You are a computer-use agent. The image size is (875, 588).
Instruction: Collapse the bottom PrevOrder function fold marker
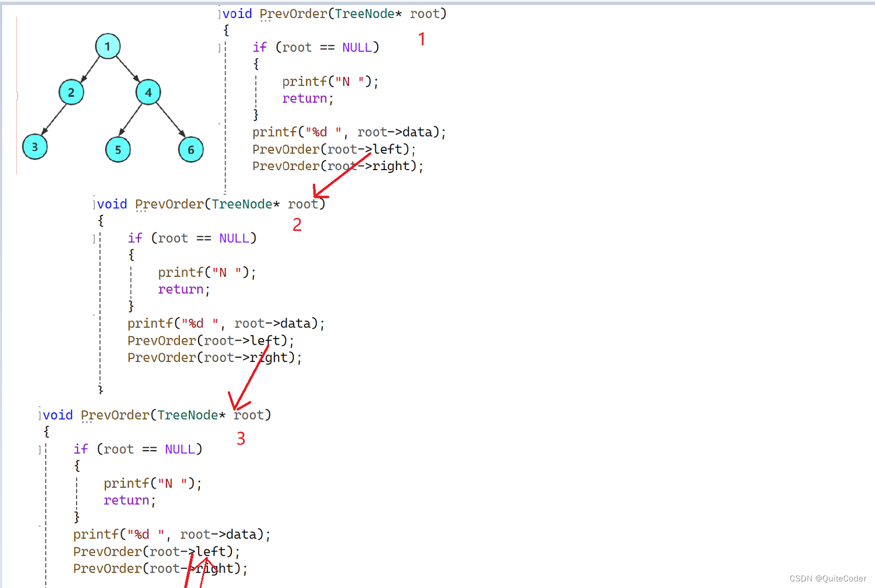coord(40,416)
